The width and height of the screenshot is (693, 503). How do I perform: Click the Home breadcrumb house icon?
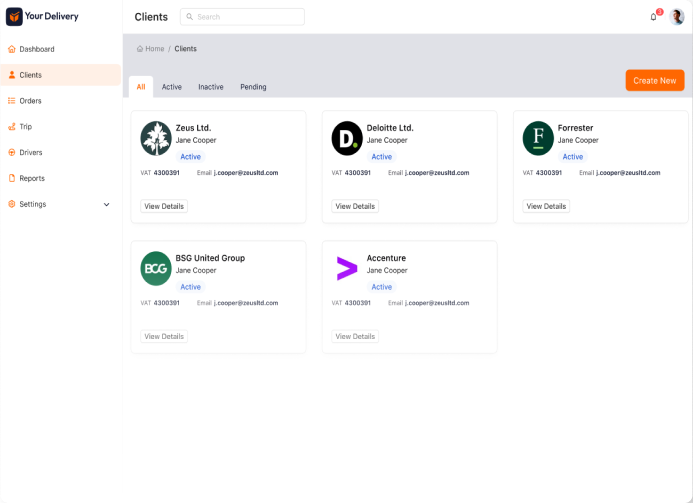tap(140, 49)
